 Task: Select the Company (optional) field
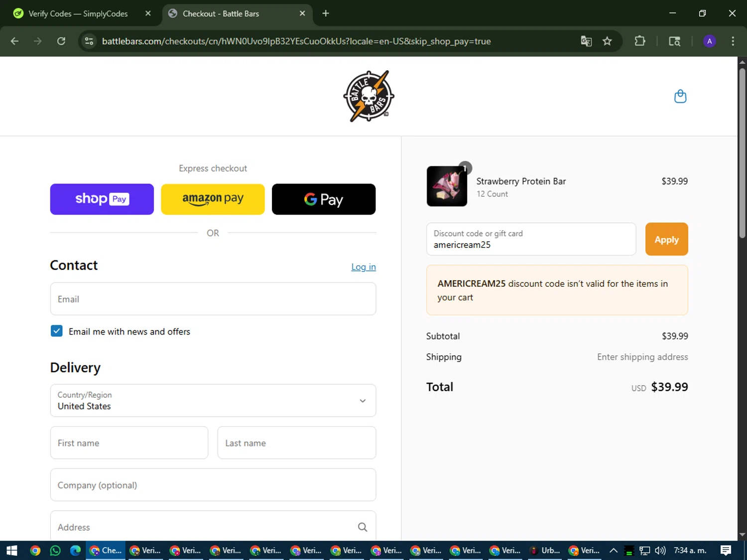pos(213,485)
